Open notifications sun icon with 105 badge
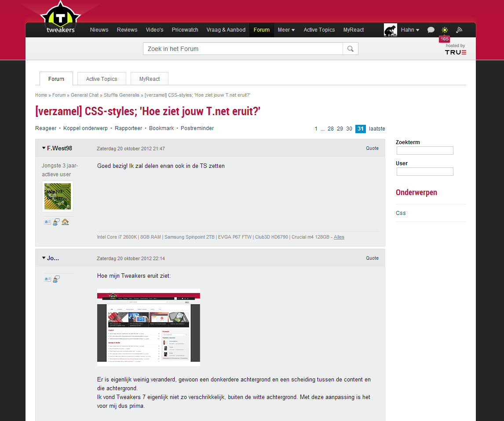Screen dimensions: 504x421 coord(445,30)
